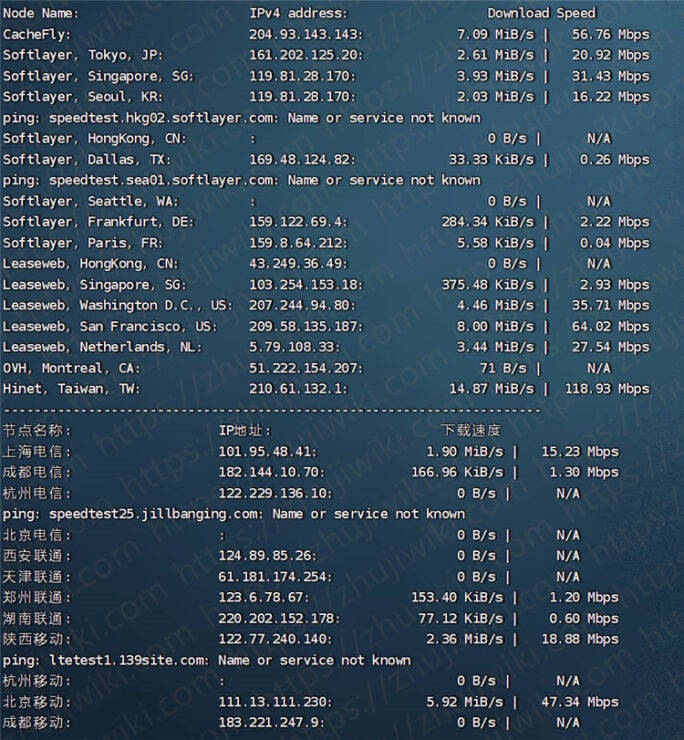Click Softlayer, Dallas, TX label
This screenshot has height=740, width=684.
tap(87, 160)
